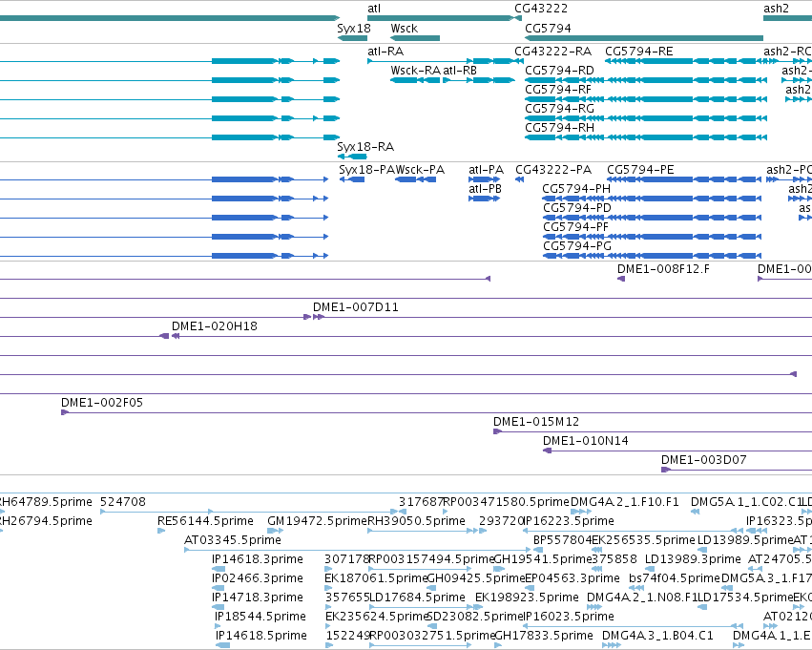Select EST feature 375858
Viewport: 812px width, 650px height.
coord(614,560)
